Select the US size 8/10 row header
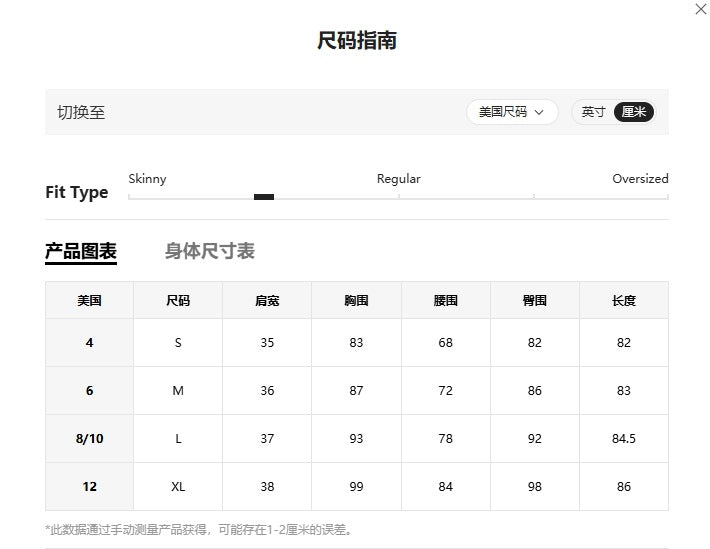The height and width of the screenshot is (549, 710). [x=89, y=439]
